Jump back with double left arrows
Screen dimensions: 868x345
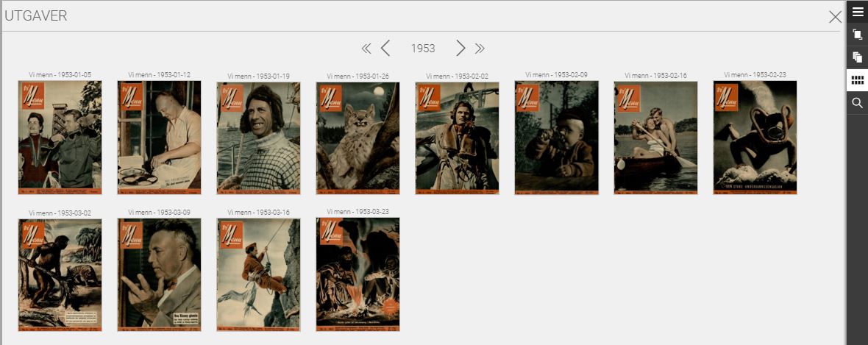[x=366, y=49]
